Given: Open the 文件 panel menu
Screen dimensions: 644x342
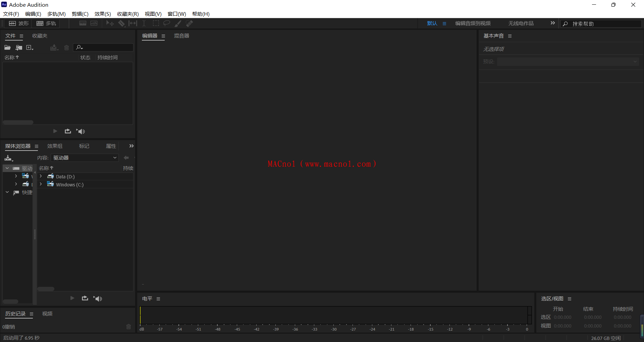Looking at the screenshot, I should click(21, 36).
